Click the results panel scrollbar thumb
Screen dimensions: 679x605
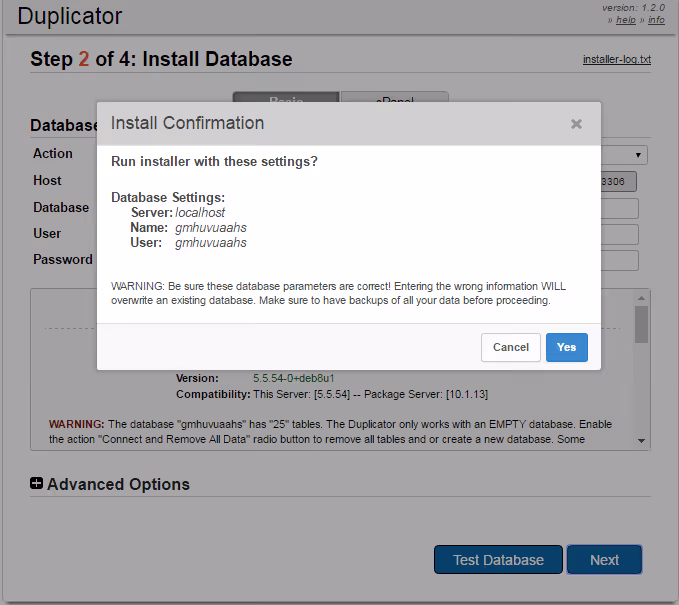[642, 324]
